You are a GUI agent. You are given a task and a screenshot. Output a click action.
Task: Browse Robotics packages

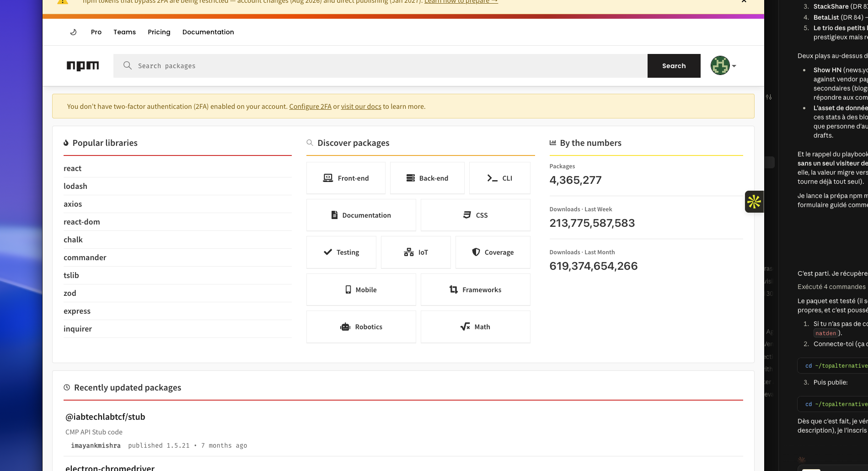pos(361,326)
